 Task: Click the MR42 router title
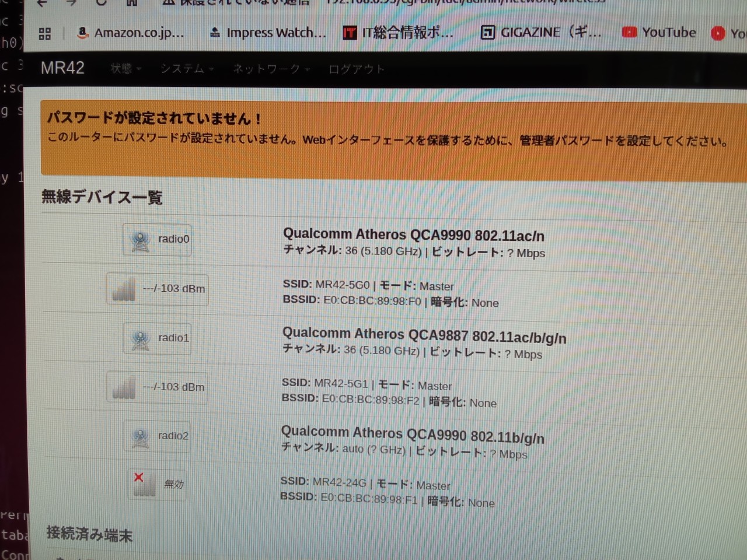(x=62, y=68)
